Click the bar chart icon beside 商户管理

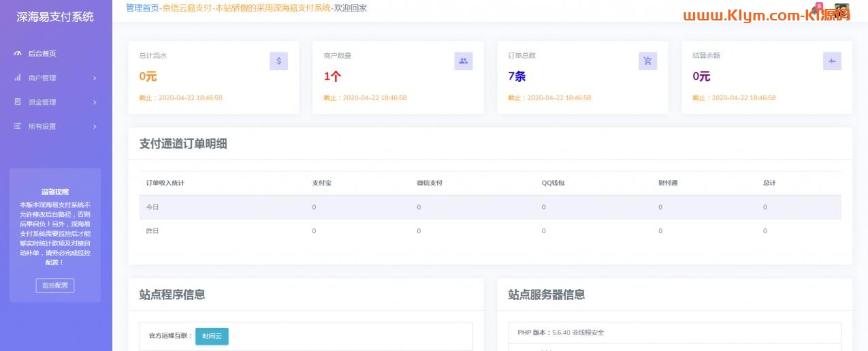[18, 78]
